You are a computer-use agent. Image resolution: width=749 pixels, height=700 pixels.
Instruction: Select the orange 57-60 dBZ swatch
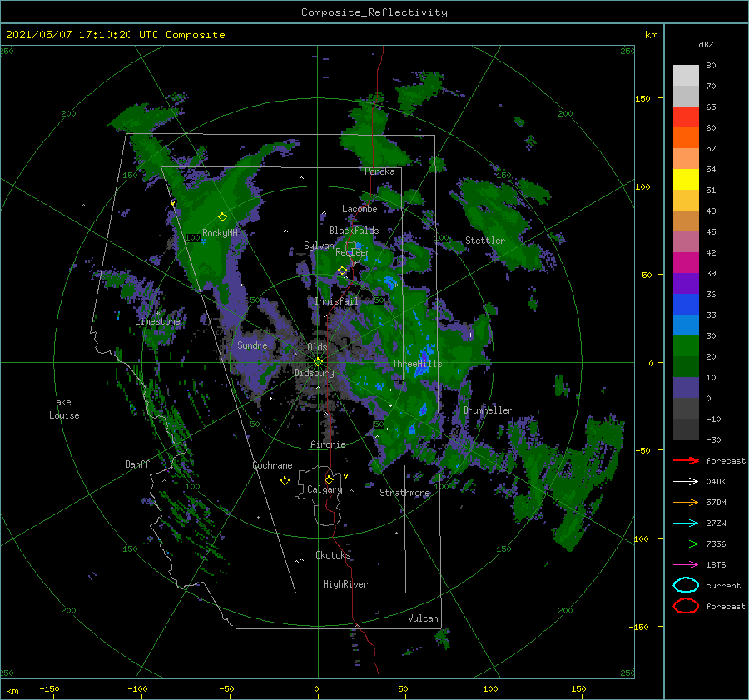(686, 137)
